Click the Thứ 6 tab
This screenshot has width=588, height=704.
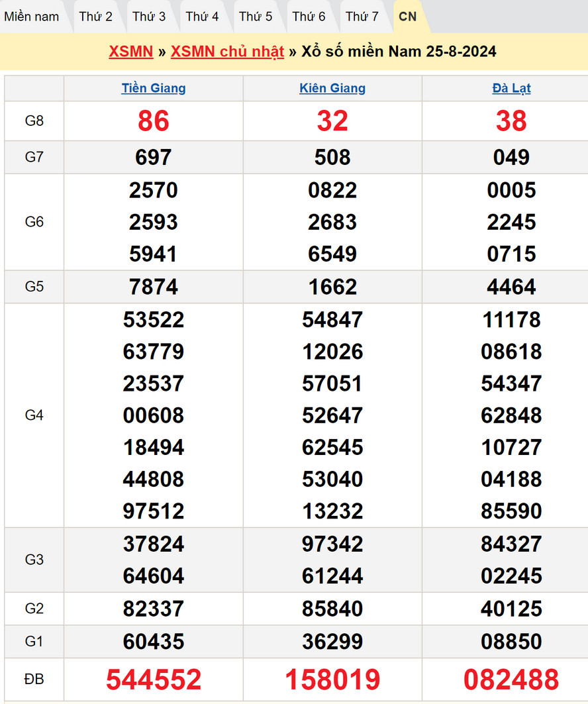coord(309,17)
